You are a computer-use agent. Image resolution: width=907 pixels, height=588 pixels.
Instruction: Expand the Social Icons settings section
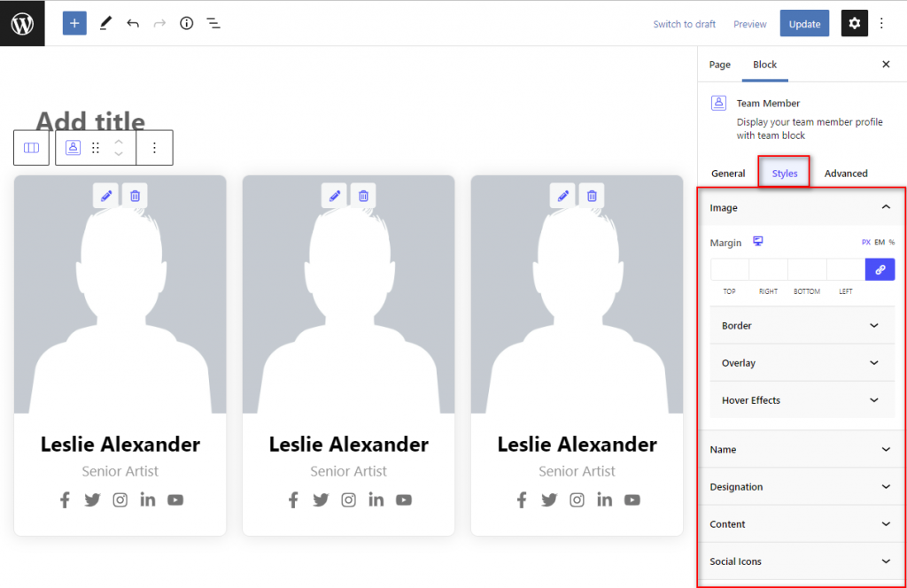pos(801,561)
